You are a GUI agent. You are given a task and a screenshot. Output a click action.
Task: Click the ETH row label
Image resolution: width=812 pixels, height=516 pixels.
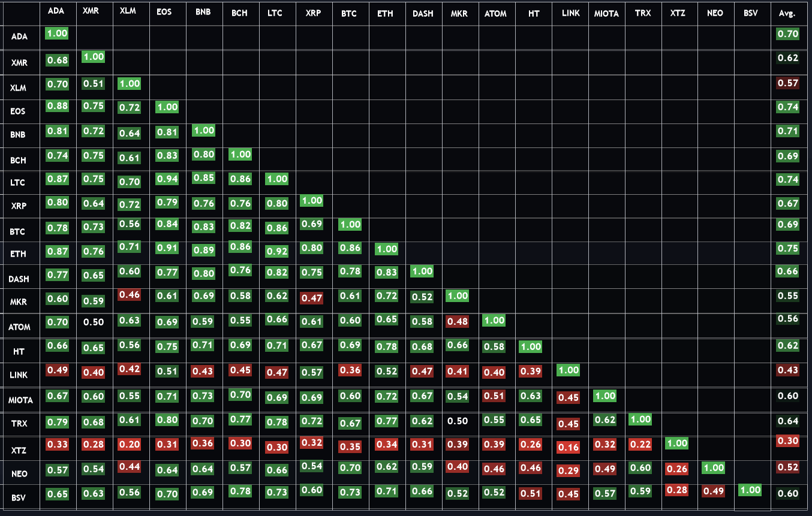click(x=18, y=254)
